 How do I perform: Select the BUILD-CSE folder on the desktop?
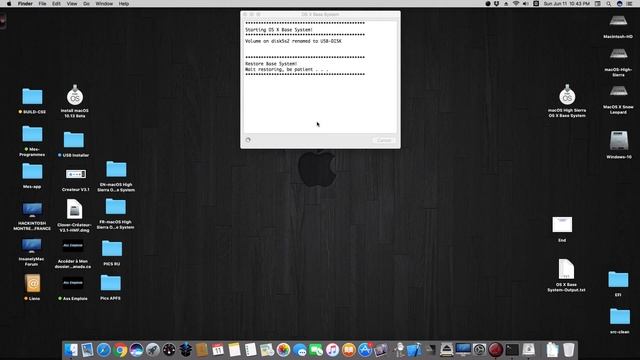coord(32,97)
